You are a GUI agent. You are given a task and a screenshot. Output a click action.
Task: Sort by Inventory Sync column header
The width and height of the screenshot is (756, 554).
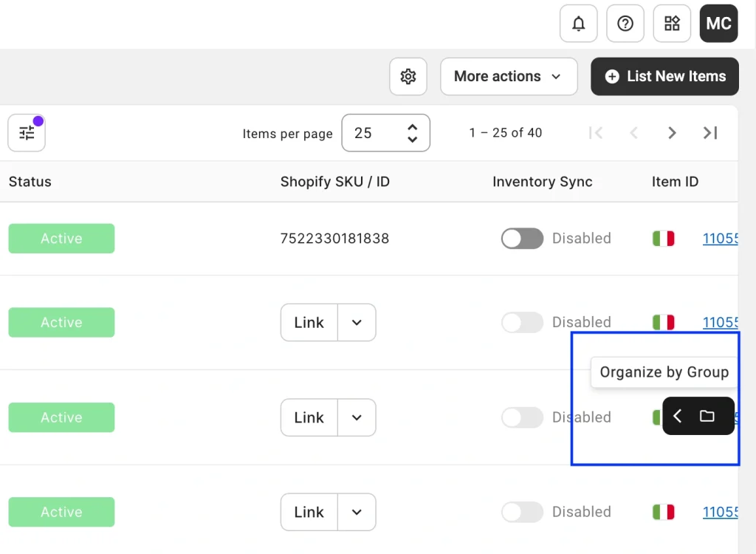[542, 182]
